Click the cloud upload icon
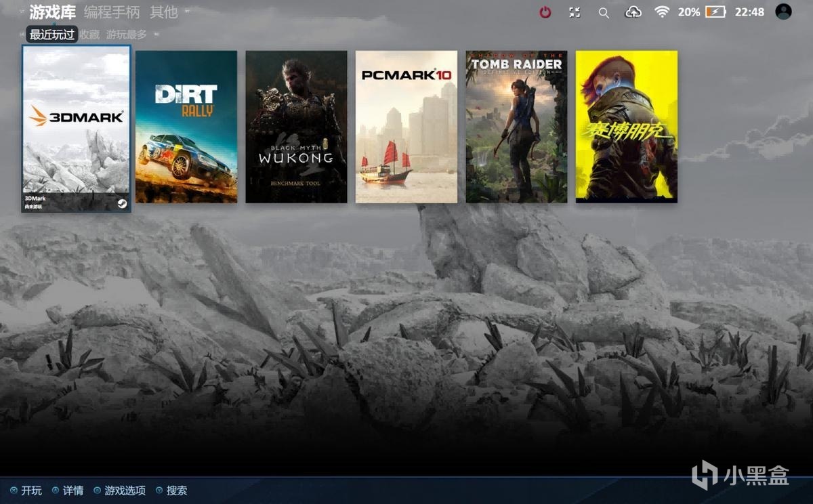 [x=633, y=12]
